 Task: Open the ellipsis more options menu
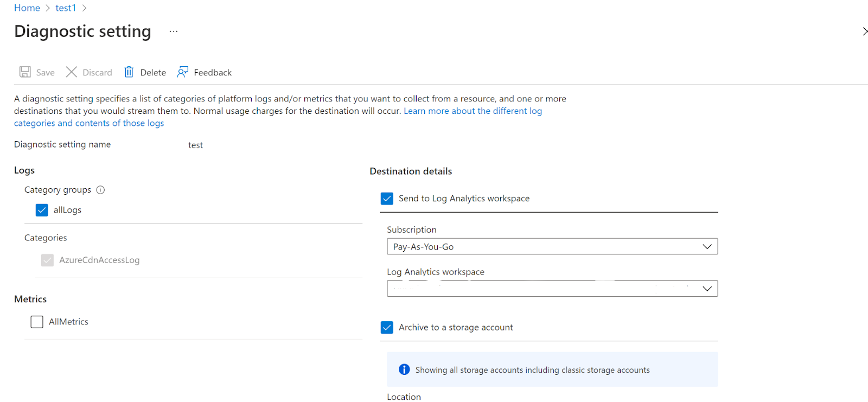pos(174,31)
